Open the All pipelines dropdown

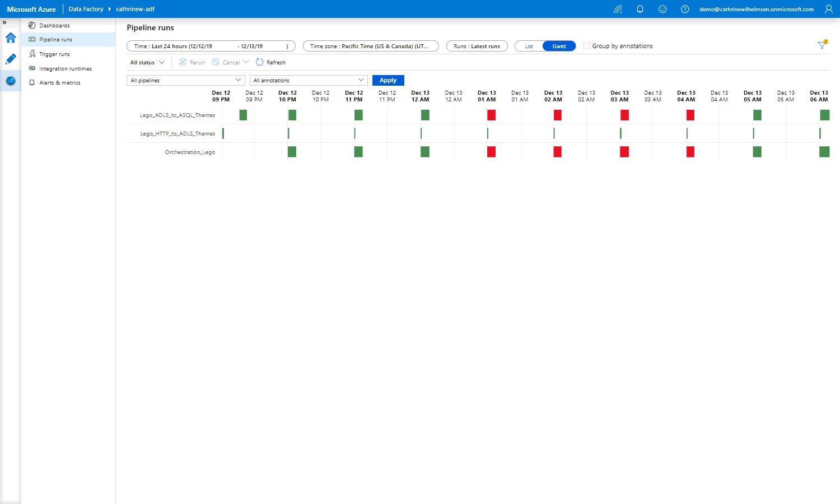tap(185, 81)
